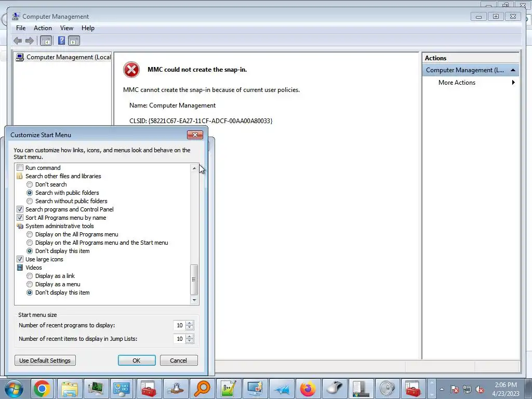532x399 pixels.
Task: Click the muted volume tray icon
Action: point(480,390)
